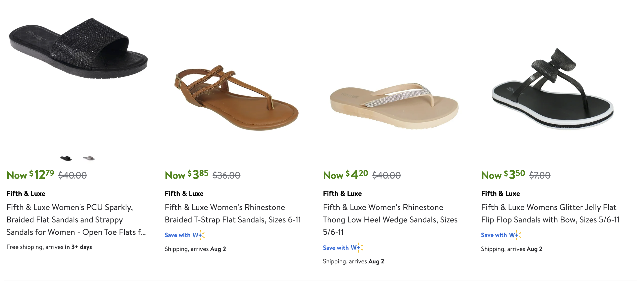Click the Now $3.50 price
644x281 pixels.
tap(503, 175)
